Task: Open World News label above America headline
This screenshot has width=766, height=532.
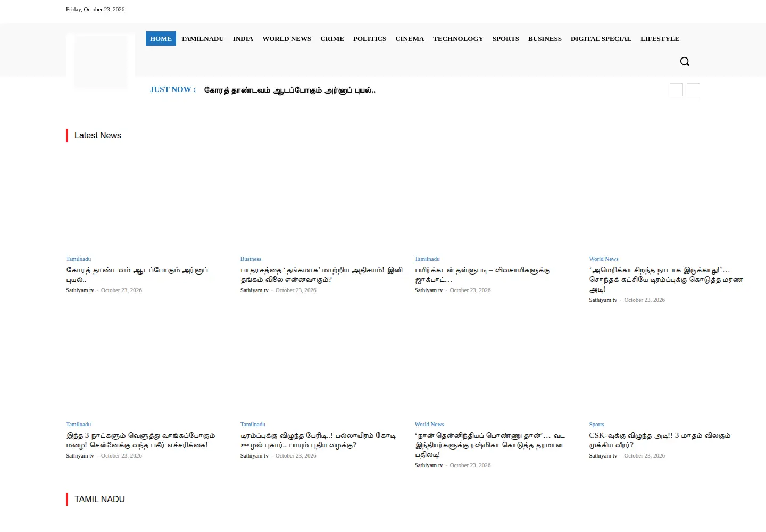Action: tap(604, 259)
